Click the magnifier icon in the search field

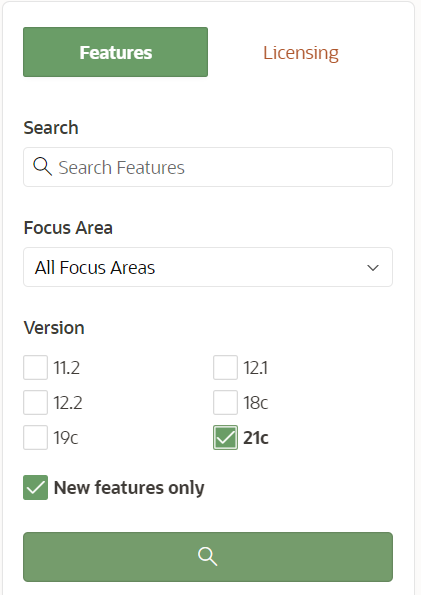pos(42,167)
